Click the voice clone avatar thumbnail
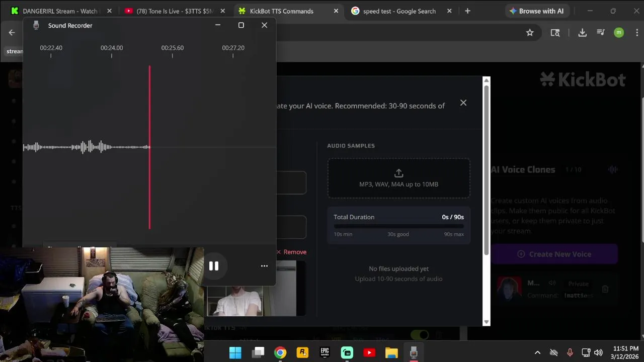Screen dimensions: 644x362 point(509,289)
